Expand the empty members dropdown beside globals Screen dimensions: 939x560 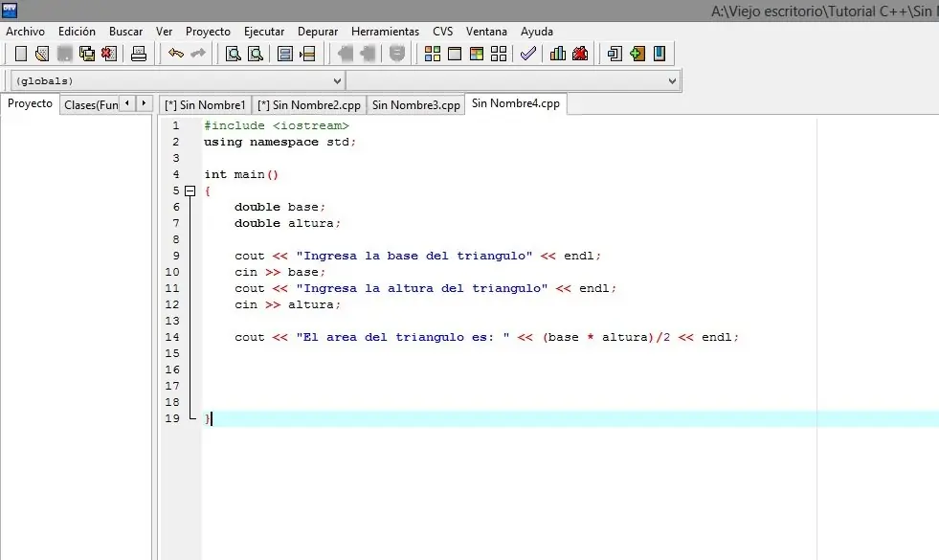pos(513,81)
